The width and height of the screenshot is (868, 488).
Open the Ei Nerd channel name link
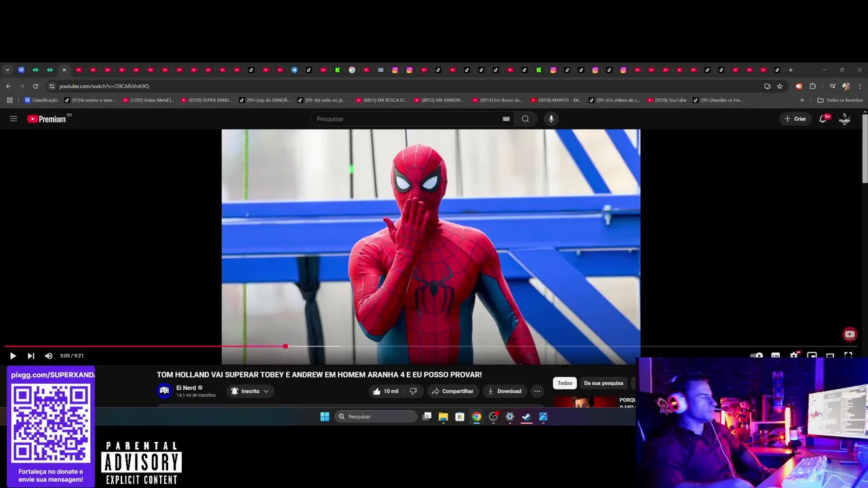(x=186, y=388)
